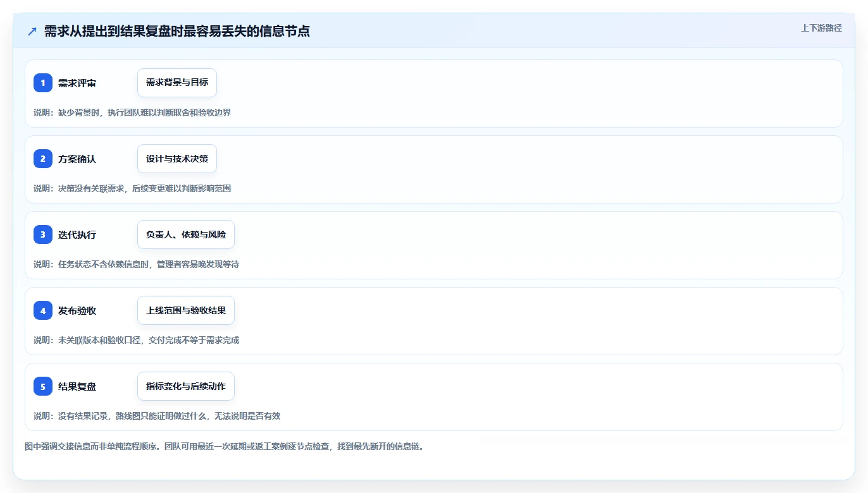Viewport: 868px width, 493px height.
Task: Click the number 2 badge for 方案确认
Action: pos(43,159)
